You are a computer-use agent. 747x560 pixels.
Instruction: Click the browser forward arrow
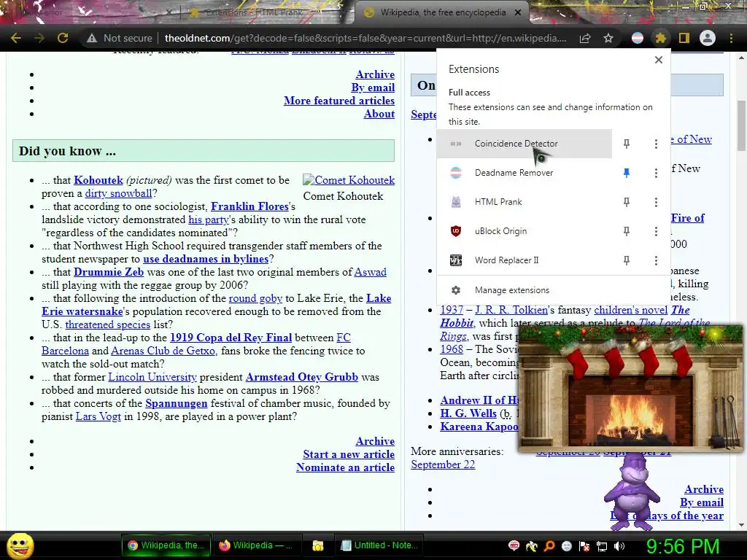tap(39, 38)
